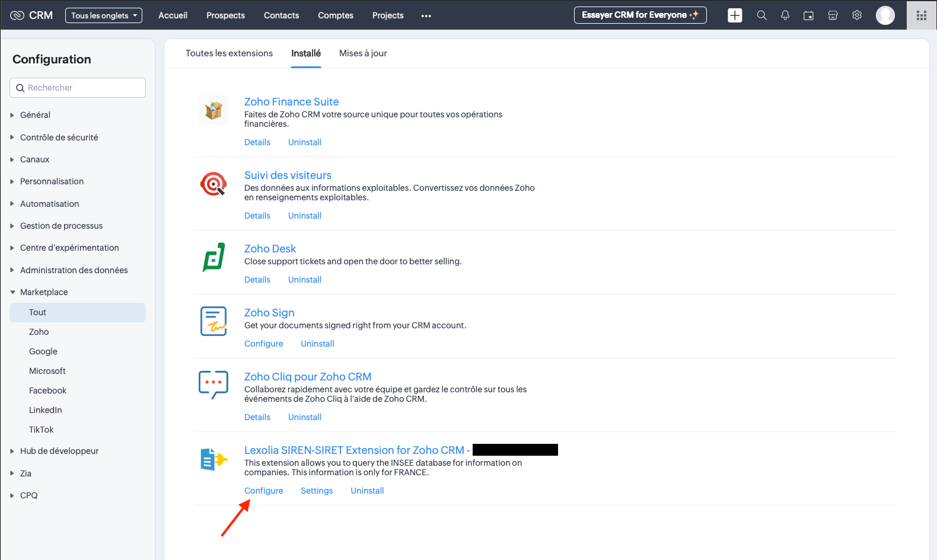Select Tout under Marketplace
Screen dimensions: 937x560
pos(78,312)
